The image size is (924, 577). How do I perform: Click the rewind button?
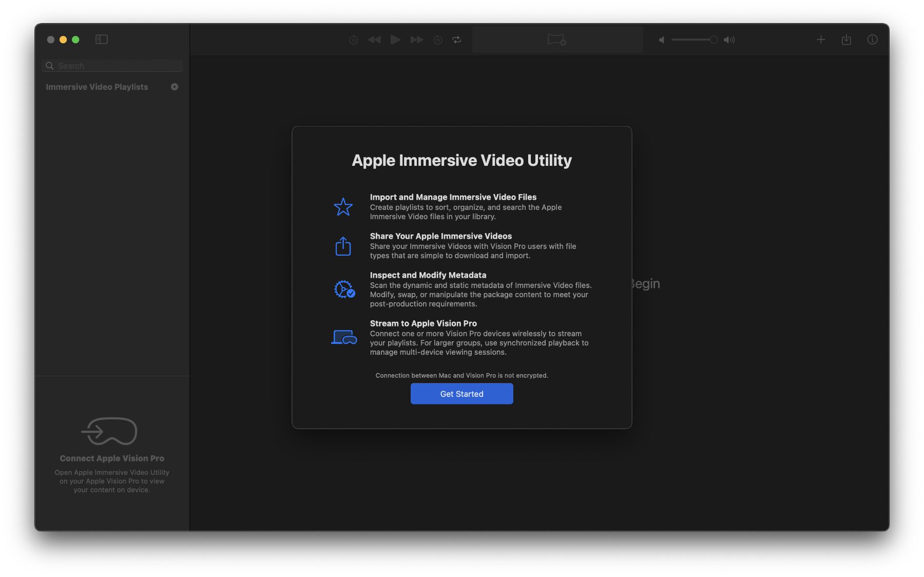click(374, 40)
